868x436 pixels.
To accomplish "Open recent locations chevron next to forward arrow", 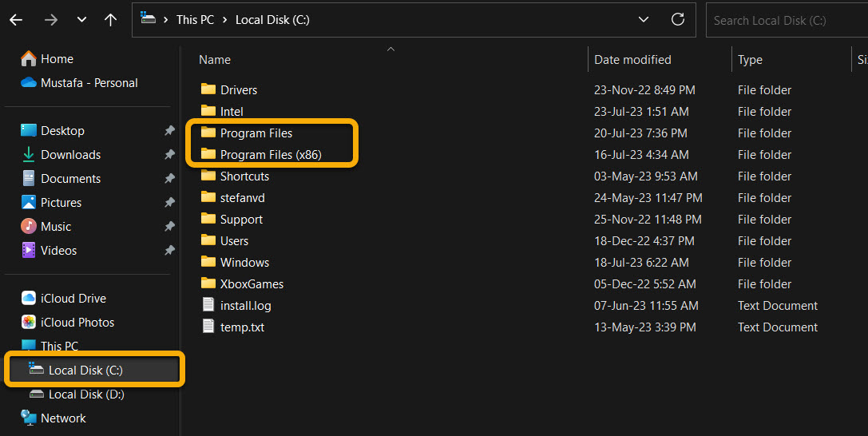I will click(x=81, y=20).
